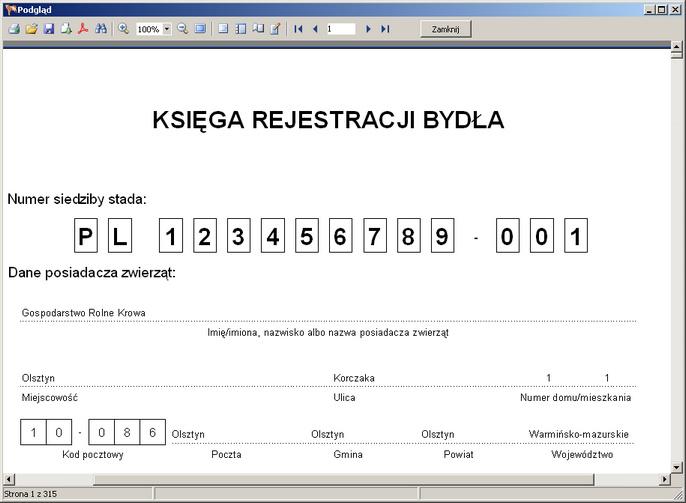686x503 pixels.
Task: Jump to the last page
Action: coord(385,29)
